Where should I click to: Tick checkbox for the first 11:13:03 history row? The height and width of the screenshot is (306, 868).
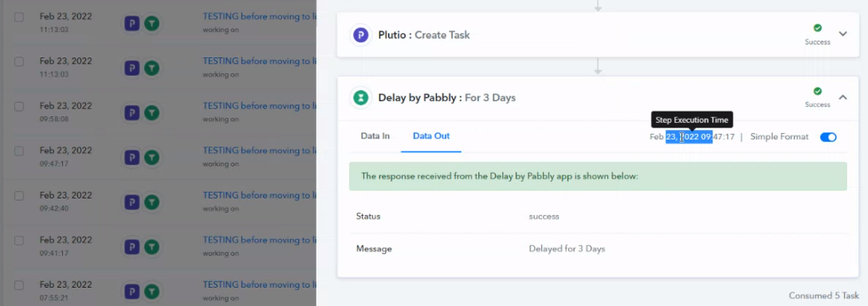click(19, 18)
